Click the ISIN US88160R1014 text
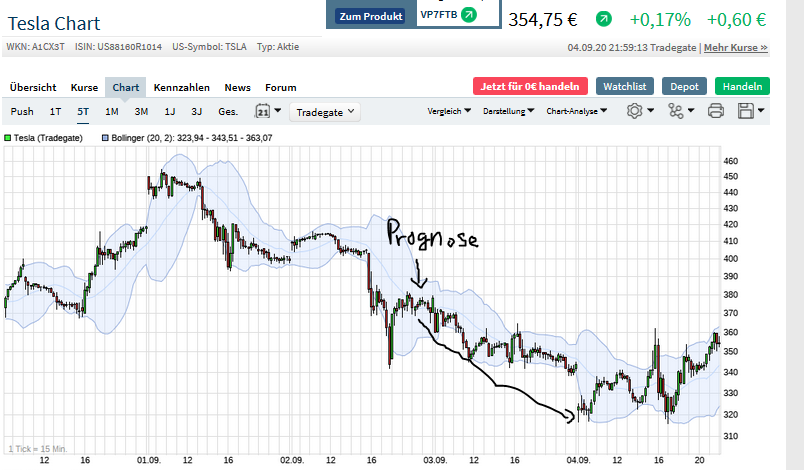 tap(118, 47)
